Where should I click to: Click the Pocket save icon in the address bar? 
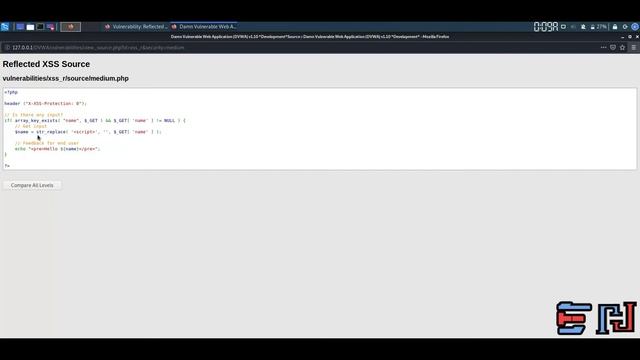(613, 48)
